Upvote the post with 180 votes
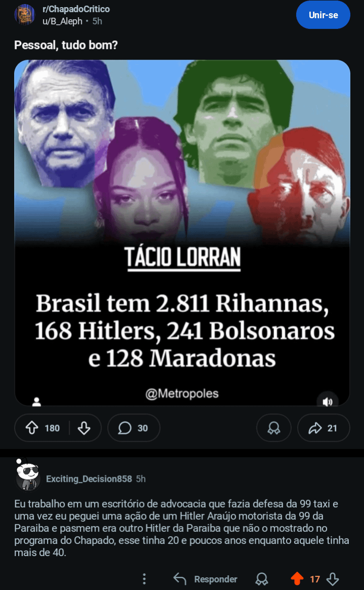364x590 pixels. tap(32, 428)
